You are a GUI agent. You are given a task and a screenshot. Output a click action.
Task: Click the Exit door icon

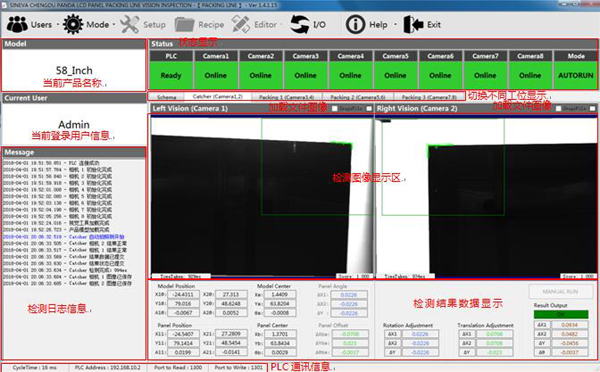tap(413, 24)
